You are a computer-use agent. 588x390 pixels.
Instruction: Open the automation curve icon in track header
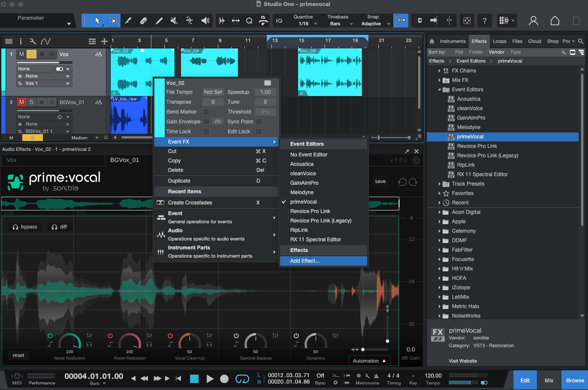point(45,41)
